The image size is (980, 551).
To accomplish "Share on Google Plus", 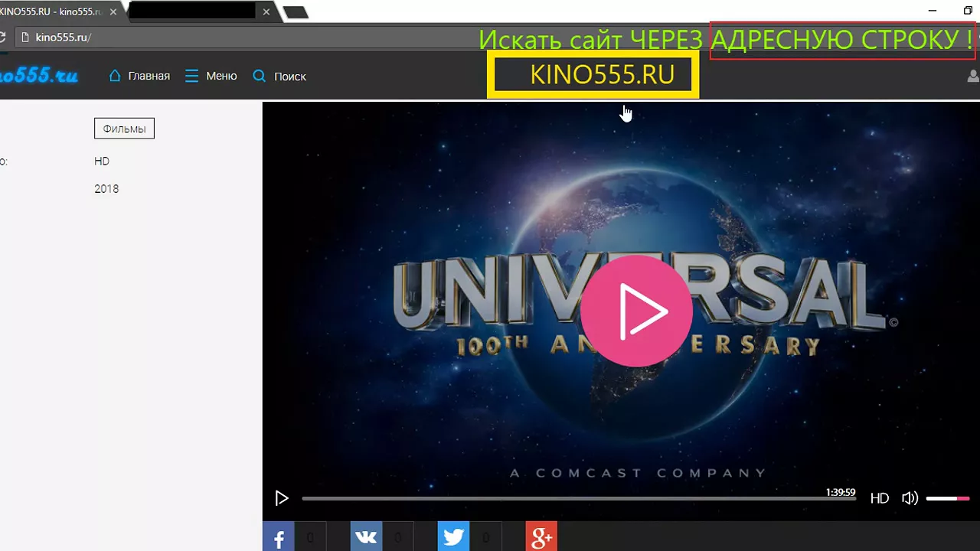I will [541, 537].
